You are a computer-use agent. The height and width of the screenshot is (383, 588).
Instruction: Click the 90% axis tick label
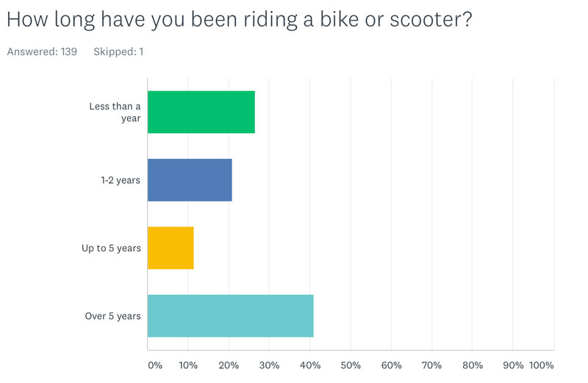[513, 365]
